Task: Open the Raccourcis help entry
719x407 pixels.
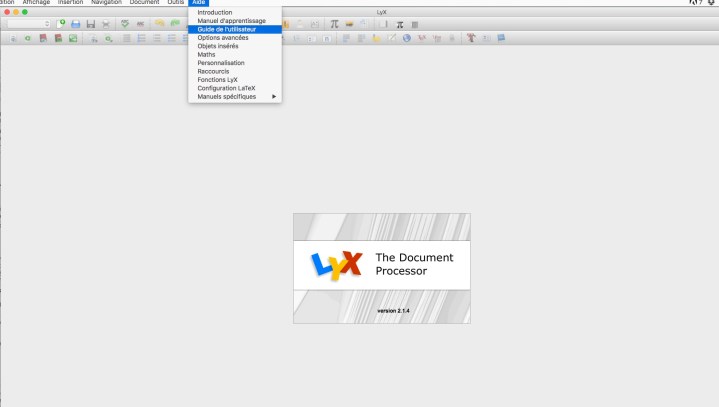Action: point(214,71)
